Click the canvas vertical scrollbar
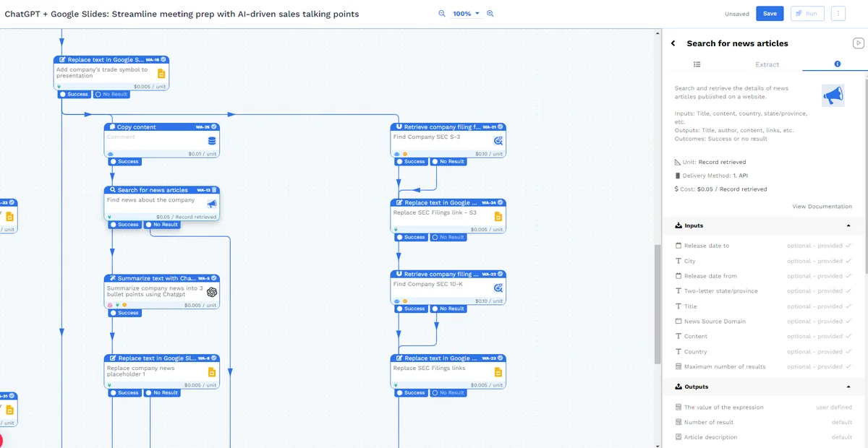Screen dimensions: 868x448 pyautogui.click(x=658, y=303)
